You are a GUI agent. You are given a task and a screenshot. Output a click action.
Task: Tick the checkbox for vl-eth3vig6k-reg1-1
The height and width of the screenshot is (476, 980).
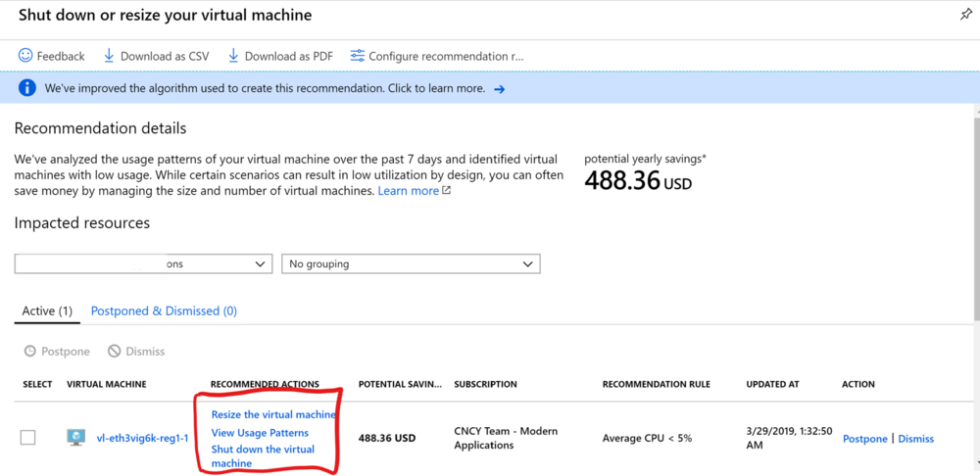(x=28, y=438)
